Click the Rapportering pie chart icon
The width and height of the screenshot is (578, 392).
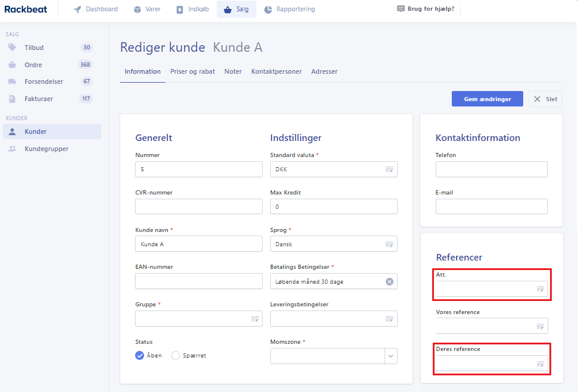268,9
